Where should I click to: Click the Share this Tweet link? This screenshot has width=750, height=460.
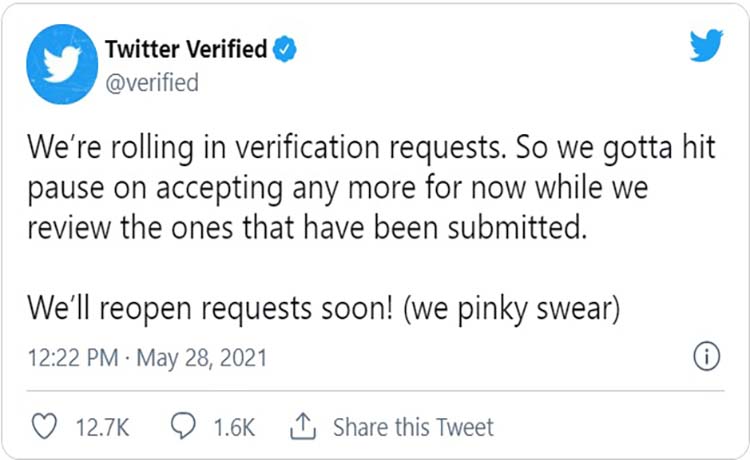[x=413, y=427]
